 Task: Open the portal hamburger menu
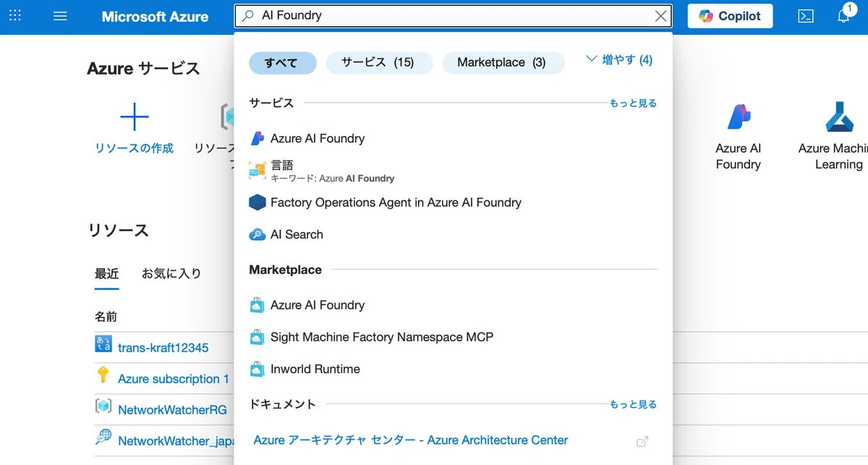click(60, 16)
